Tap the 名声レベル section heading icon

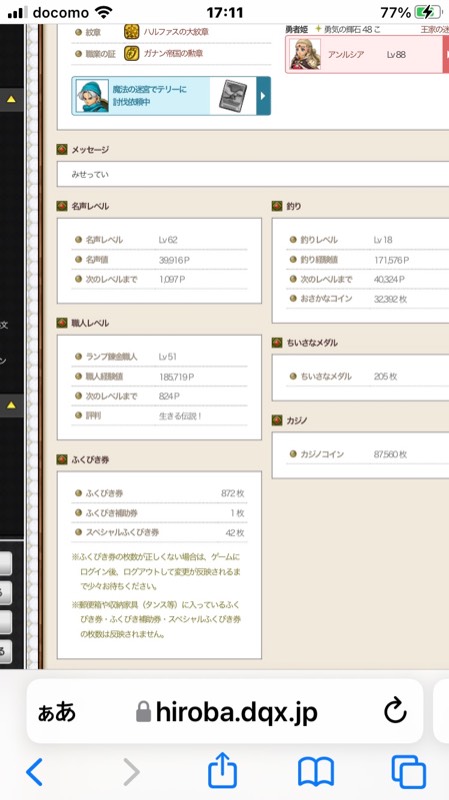point(62,206)
